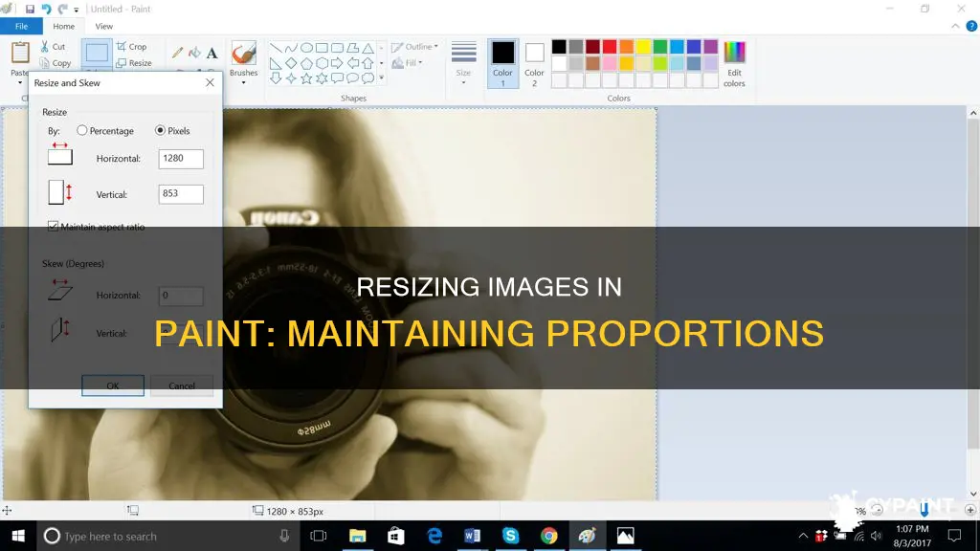Close the Resize and Skew dialog
The image size is (980, 551).
[x=210, y=82]
